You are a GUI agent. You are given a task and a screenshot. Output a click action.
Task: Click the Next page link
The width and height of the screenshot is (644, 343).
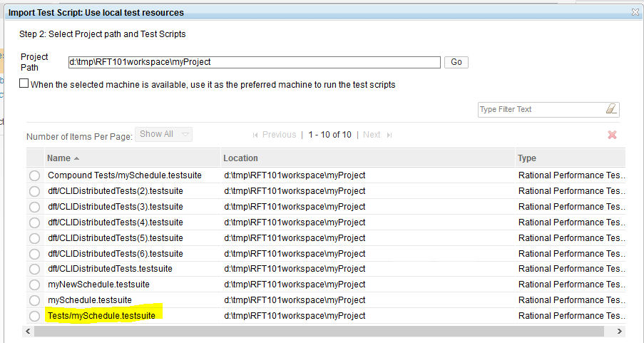pyautogui.click(x=372, y=135)
